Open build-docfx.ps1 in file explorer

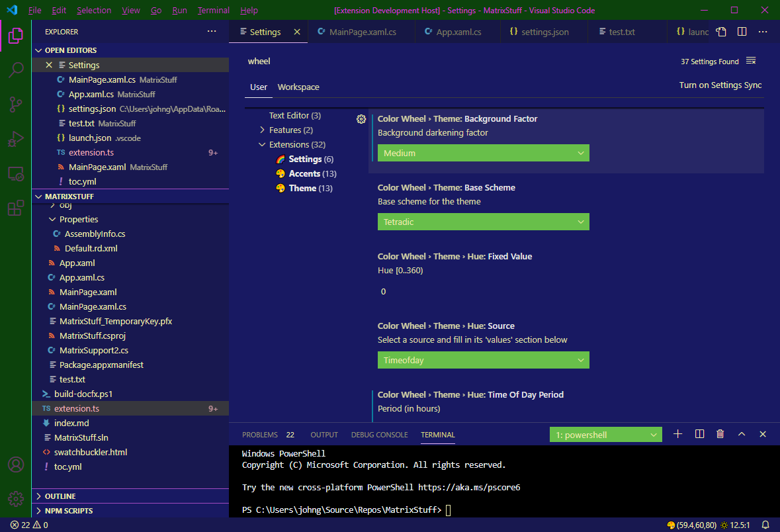pos(130,394)
